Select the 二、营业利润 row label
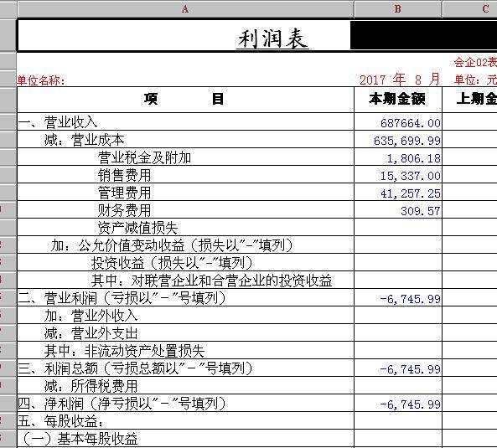This screenshot has height=448, width=497. point(122,298)
